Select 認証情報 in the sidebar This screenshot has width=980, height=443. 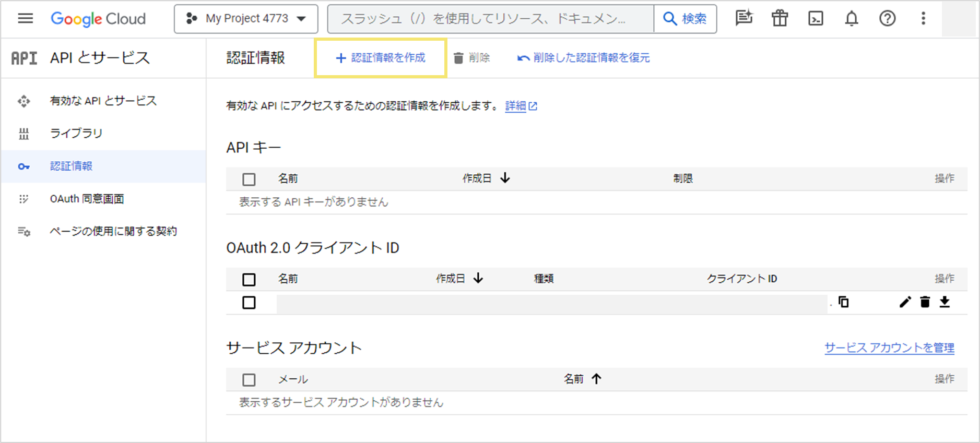103,166
